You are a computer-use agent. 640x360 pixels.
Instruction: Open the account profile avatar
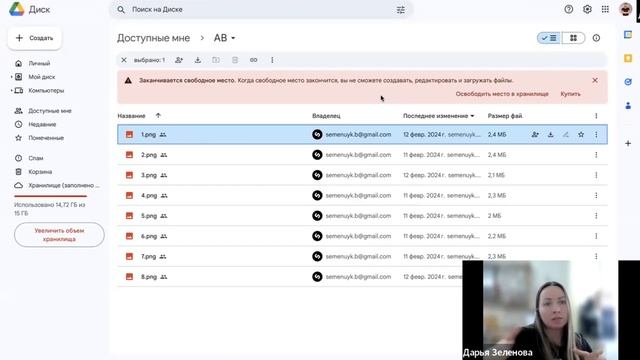click(x=626, y=9)
